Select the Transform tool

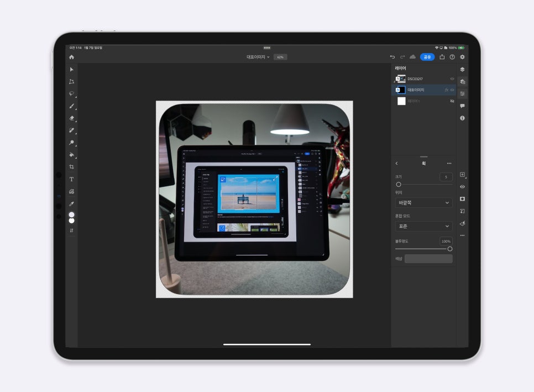click(x=71, y=82)
